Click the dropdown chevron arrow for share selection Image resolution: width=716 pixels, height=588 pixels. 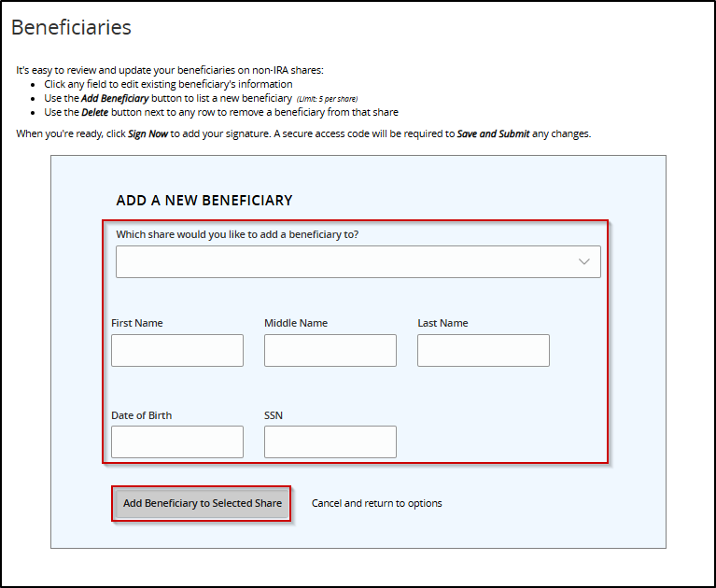[584, 262]
